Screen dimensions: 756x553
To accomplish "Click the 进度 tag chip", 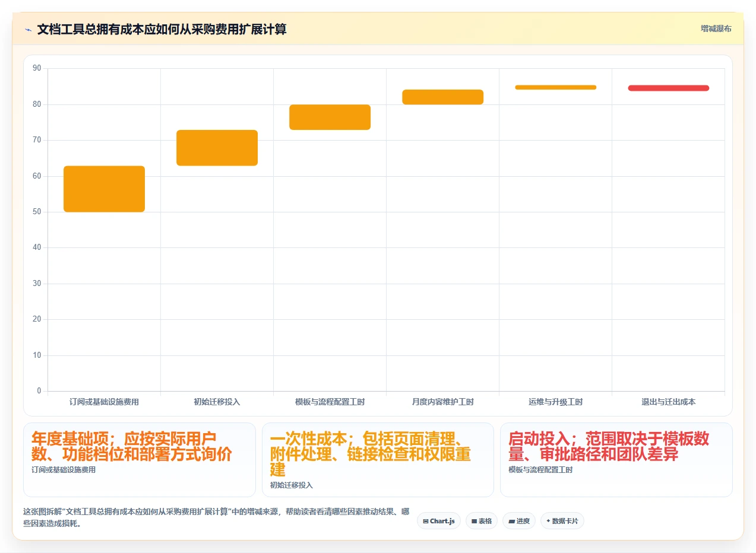I will [x=518, y=521].
